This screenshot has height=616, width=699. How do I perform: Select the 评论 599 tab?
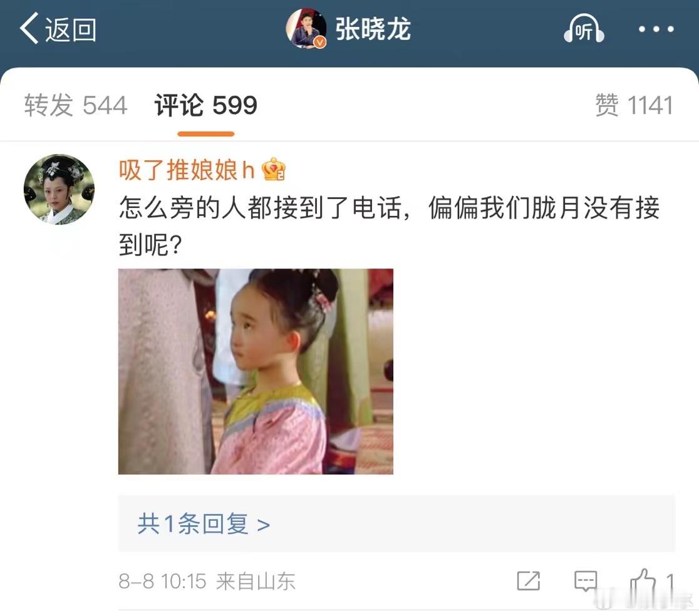205,106
